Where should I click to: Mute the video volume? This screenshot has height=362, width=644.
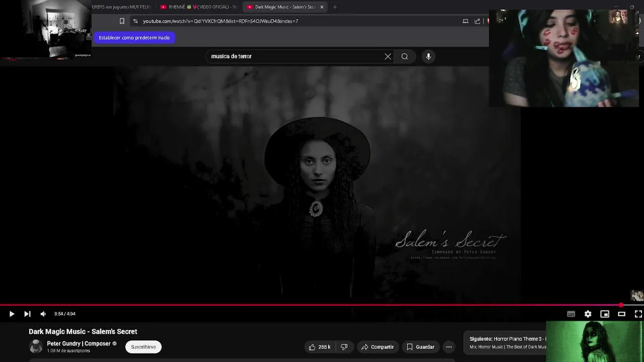tap(43, 314)
